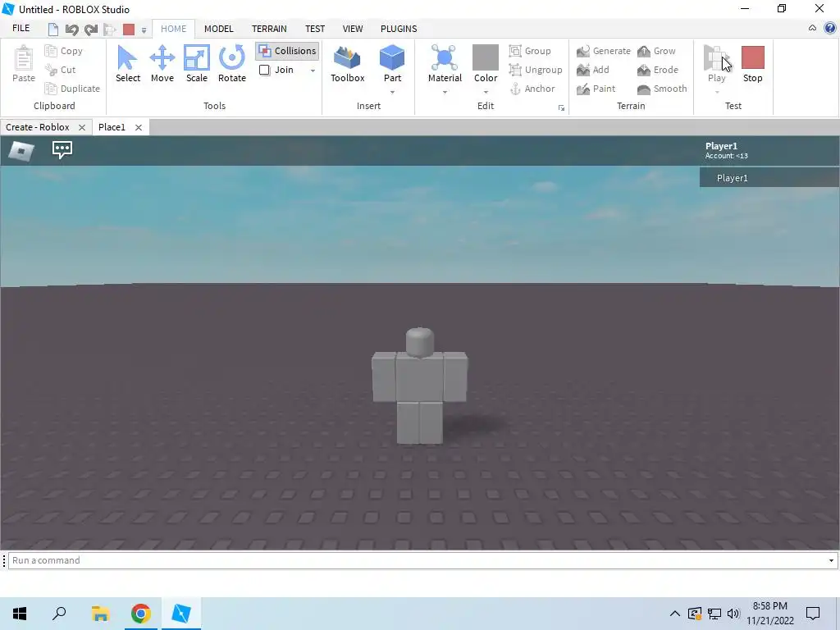Open the Toolbox
Image resolution: width=840 pixels, height=630 pixels.
[x=347, y=64]
